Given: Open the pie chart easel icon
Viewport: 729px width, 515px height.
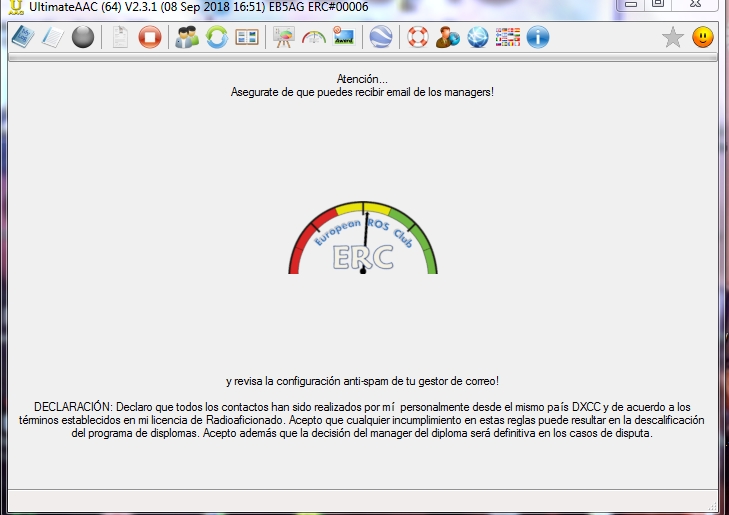Looking at the screenshot, I should [284, 37].
